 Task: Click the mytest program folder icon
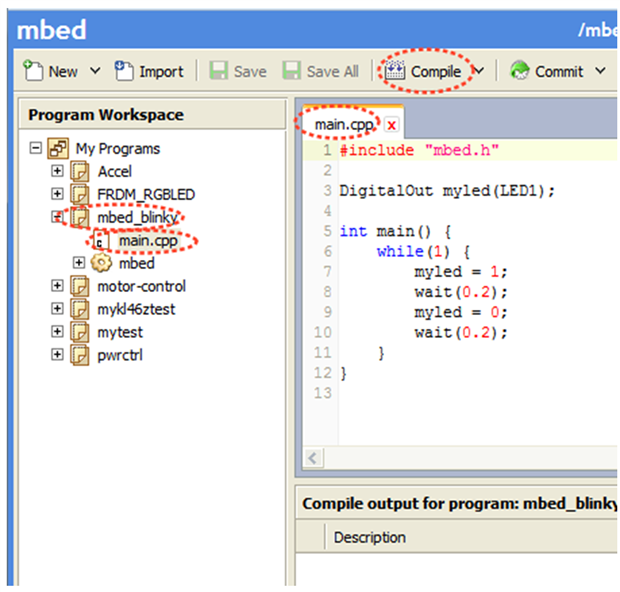79,332
